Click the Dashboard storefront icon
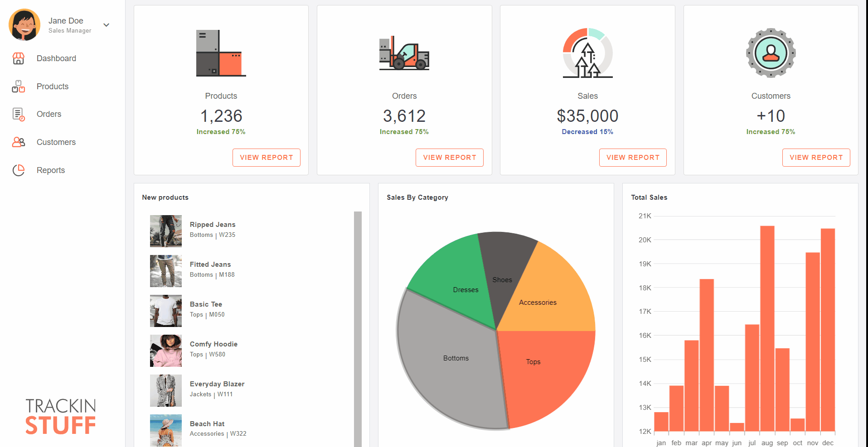The width and height of the screenshot is (868, 447). pos(19,58)
